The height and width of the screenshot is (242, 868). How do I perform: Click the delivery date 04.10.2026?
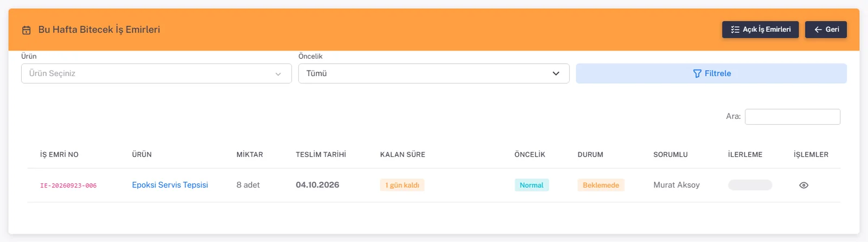(317, 185)
